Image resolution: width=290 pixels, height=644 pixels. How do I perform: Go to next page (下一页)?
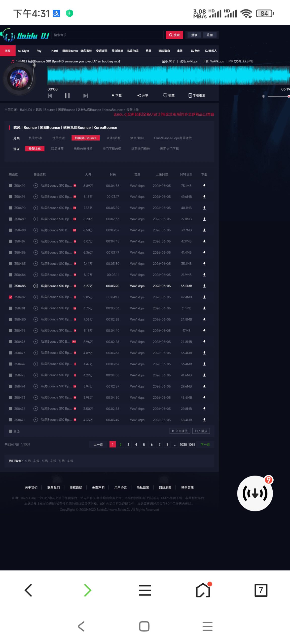205,445
